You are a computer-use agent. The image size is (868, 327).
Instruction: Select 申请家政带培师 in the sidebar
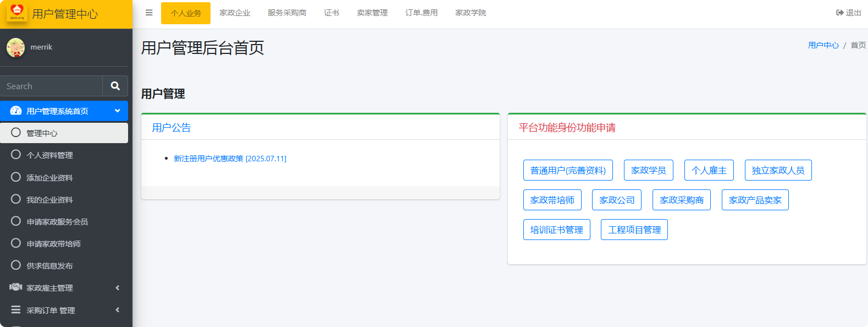point(64,243)
